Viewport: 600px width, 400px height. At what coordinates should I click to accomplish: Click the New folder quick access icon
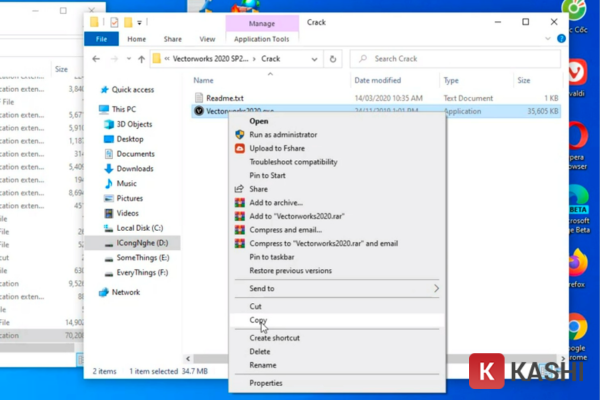pos(128,23)
